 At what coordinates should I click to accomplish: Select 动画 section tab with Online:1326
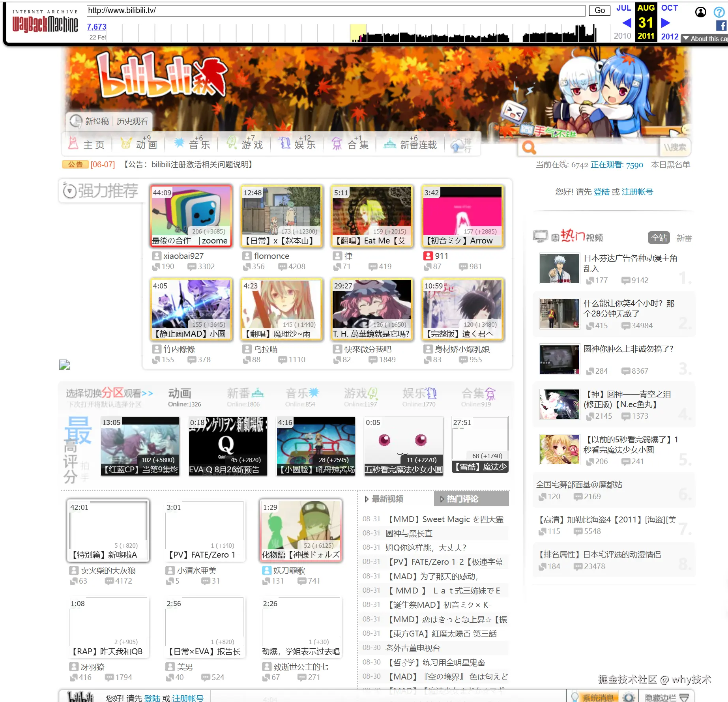[184, 397]
